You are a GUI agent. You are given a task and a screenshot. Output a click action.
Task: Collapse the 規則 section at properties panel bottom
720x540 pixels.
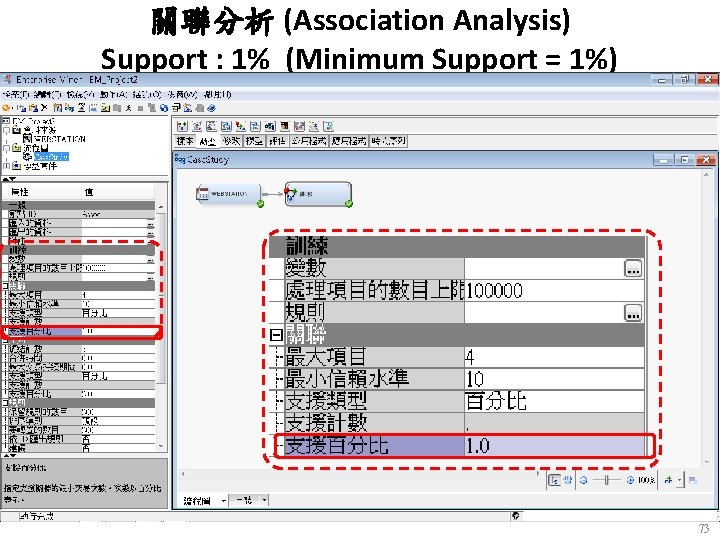pyautogui.click(x=4, y=403)
